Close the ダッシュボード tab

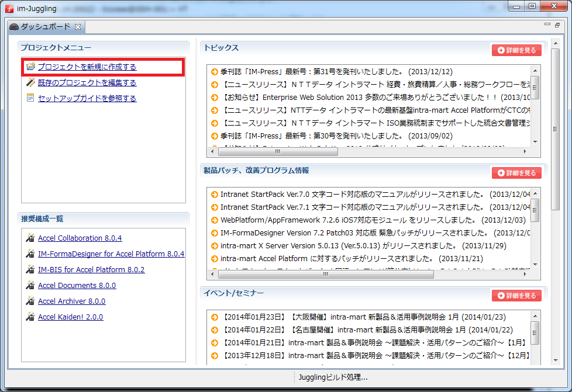(78, 27)
